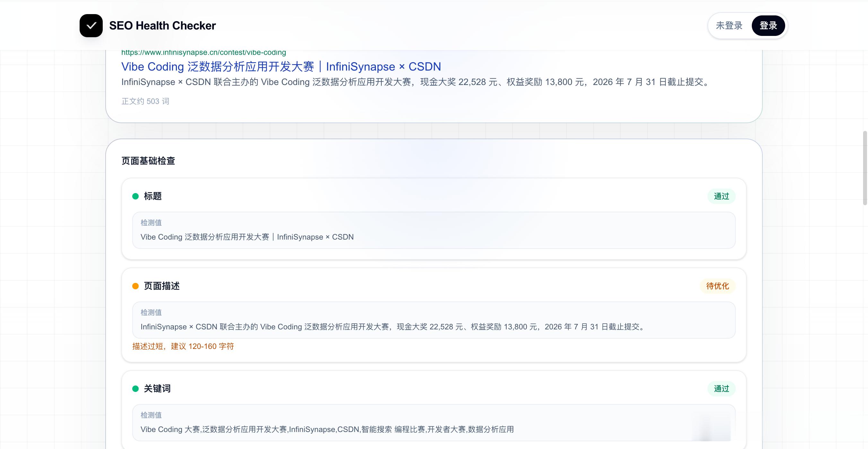Click the 描述过短，建议 120-160 字符 warning

(x=183, y=346)
